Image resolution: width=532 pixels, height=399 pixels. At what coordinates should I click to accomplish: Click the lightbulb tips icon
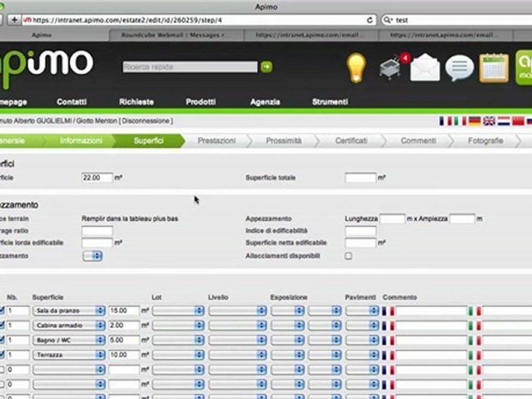pyautogui.click(x=356, y=68)
